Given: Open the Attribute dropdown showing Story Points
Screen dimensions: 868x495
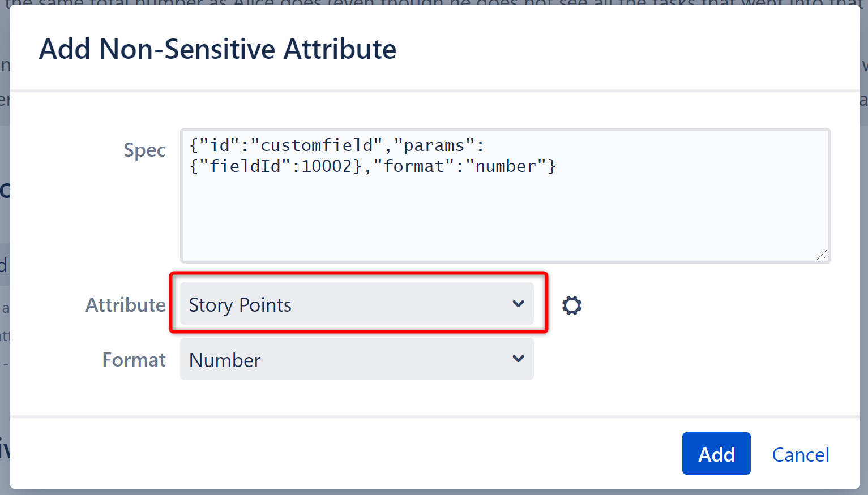Looking at the screenshot, I should click(x=357, y=304).
